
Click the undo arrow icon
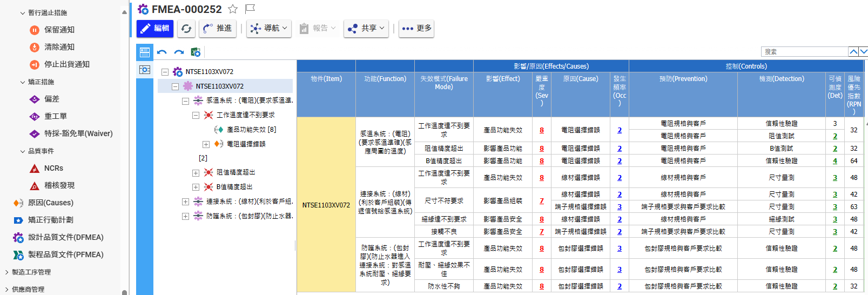coord(162,52)
